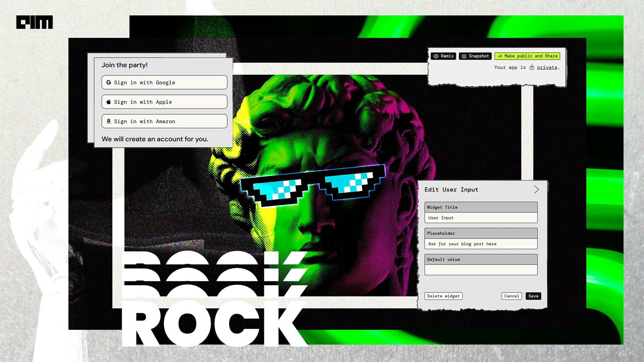
Task: Cancel editing the user input widget
Action: [x=511, y=296]
